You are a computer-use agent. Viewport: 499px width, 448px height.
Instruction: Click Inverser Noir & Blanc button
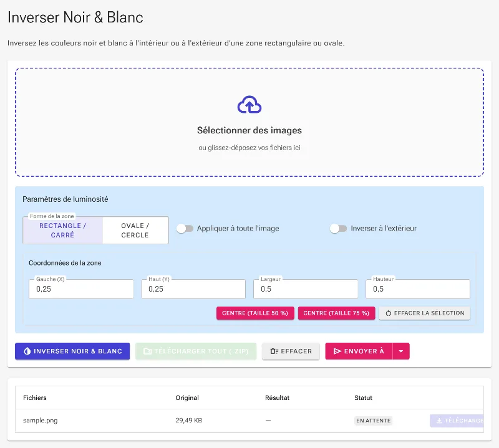[x=72, y=351]
